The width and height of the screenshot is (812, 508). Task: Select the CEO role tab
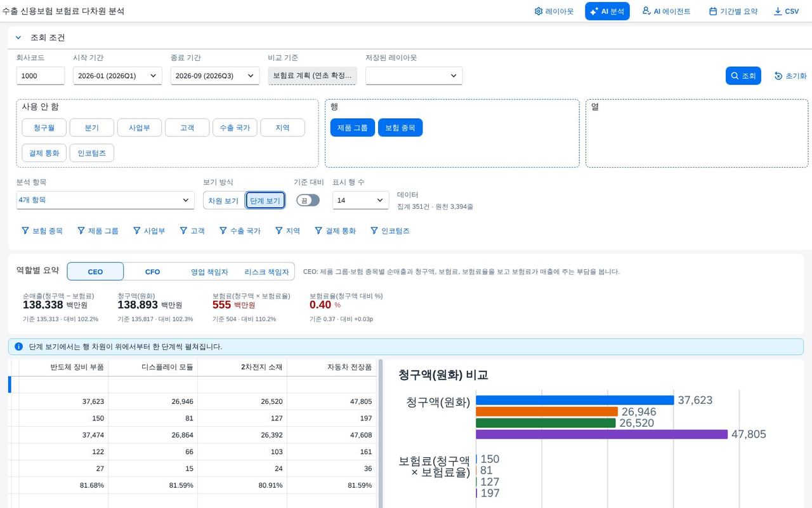(95, 272)
